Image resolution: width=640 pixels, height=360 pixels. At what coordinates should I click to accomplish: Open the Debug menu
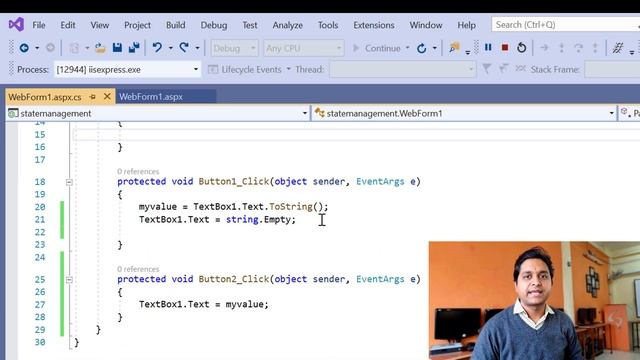coord(213,25)
